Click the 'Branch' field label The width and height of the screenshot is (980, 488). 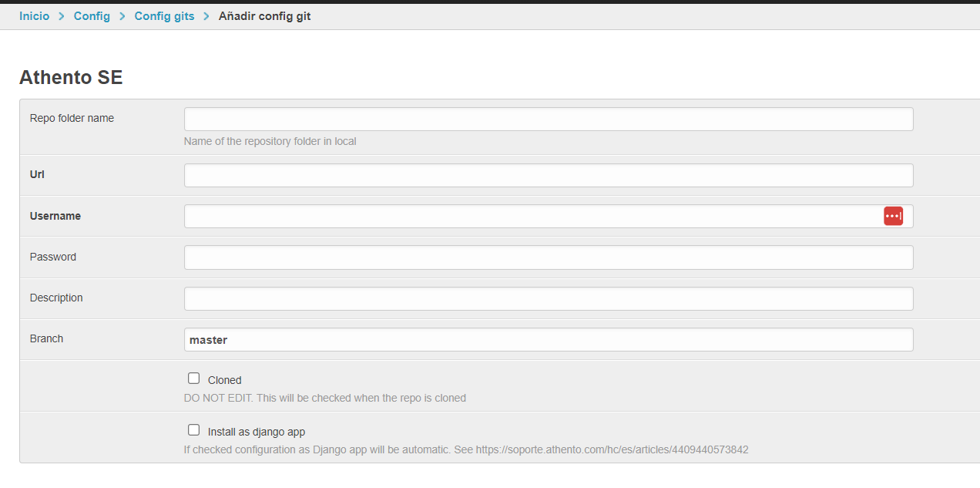coord(46,339)
